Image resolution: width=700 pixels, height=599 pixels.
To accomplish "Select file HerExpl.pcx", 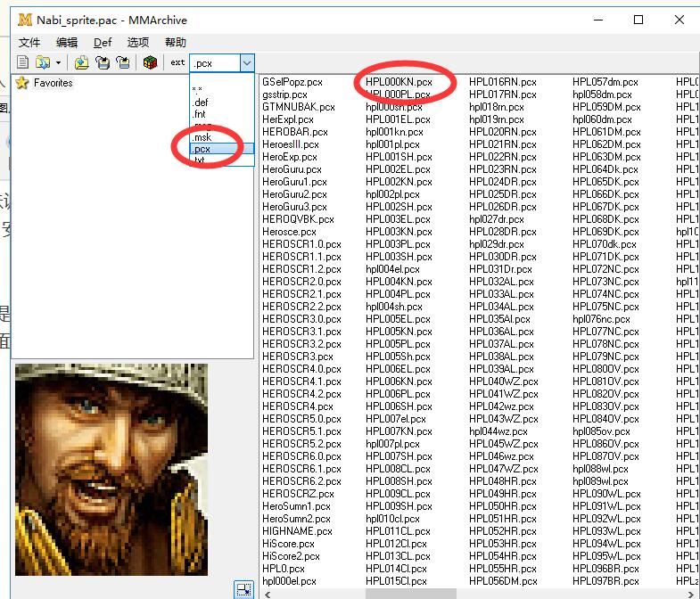I will pyautogui.click(x=287, y=119).
